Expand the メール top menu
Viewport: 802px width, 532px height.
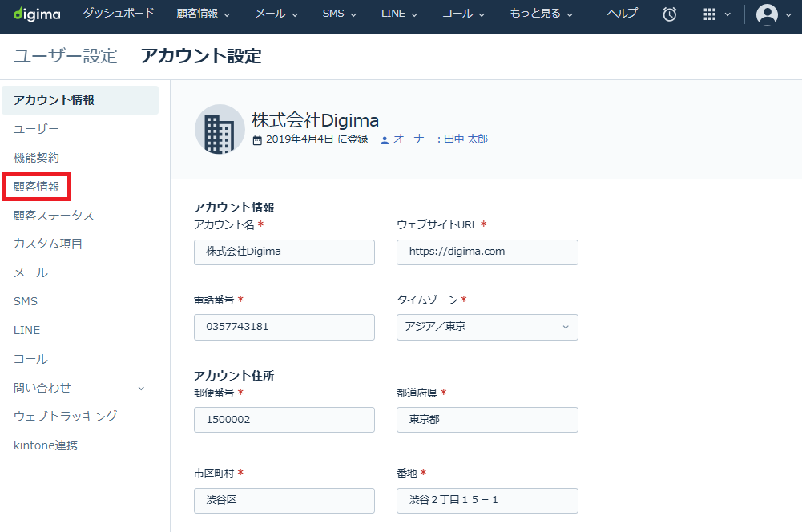tap(276, 14)
